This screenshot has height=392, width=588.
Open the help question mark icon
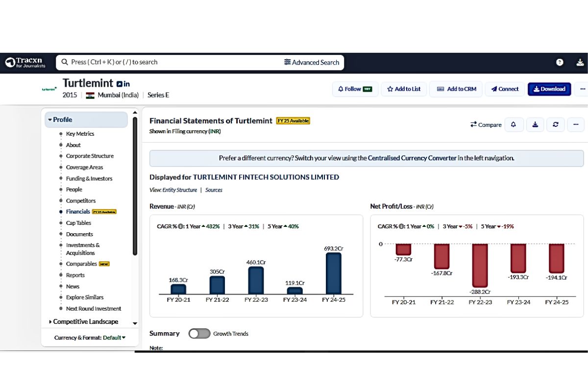560,62
